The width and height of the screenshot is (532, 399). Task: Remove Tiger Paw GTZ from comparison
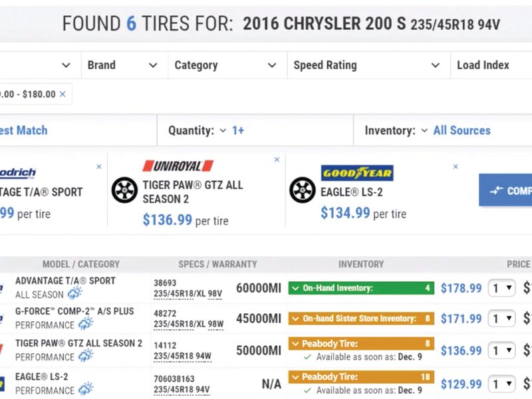point(277,160)
